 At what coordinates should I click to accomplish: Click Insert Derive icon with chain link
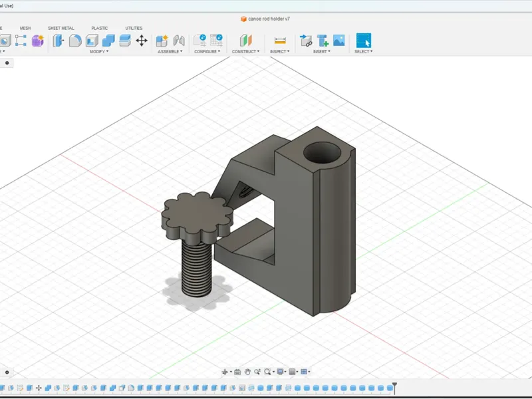(306, 41)
